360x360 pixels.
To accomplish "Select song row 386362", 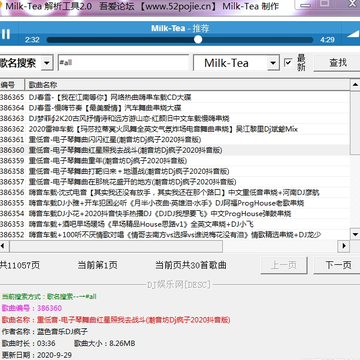I will pos(175,129).
